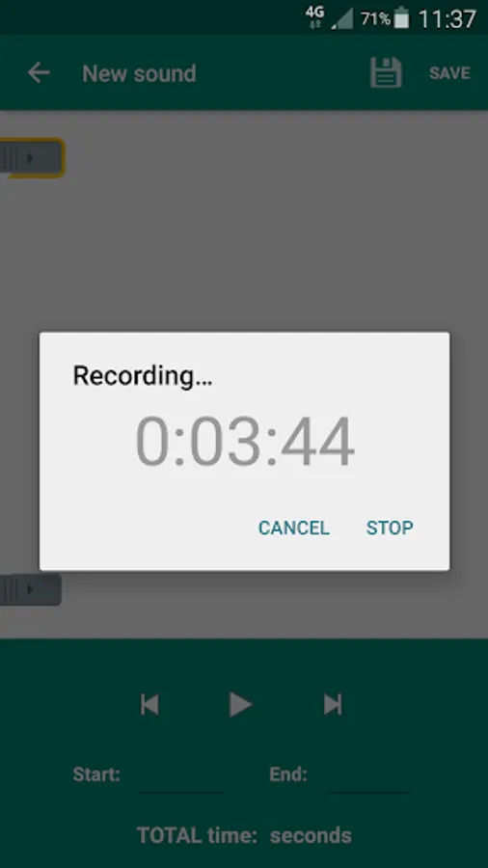Viewport: 488px width, 868px height.
Task: Stop the recording in the dialog
Action: point(390,528)
